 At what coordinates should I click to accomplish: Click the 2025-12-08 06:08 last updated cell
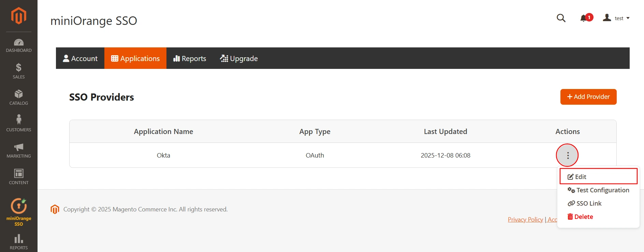coord(445,155)
